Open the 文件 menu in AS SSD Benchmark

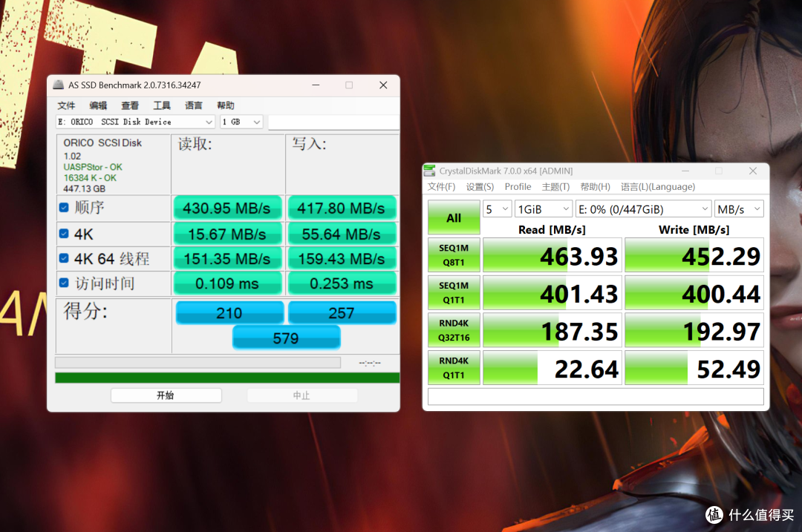click(66, 105)
